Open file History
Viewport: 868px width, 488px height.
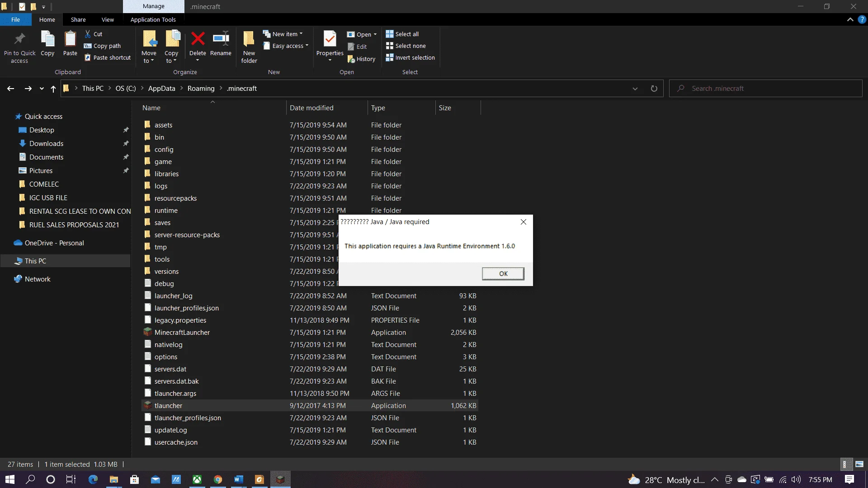click(x=362, y=59)
